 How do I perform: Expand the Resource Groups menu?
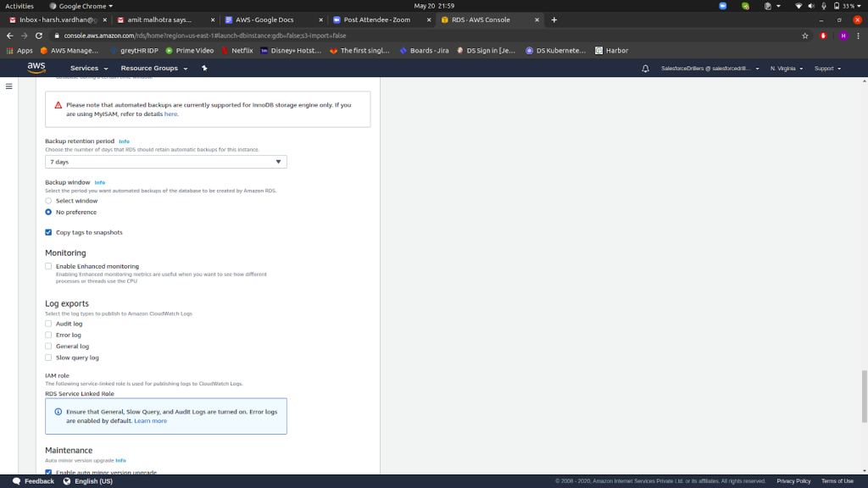pyautogui.click(x=154, y=68)
